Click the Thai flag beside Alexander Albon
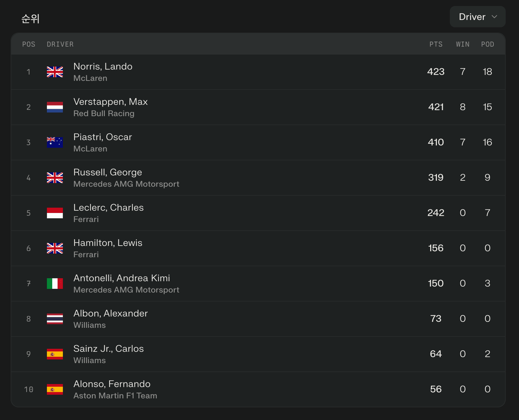The image size is (519, 420). coord(55,319)
